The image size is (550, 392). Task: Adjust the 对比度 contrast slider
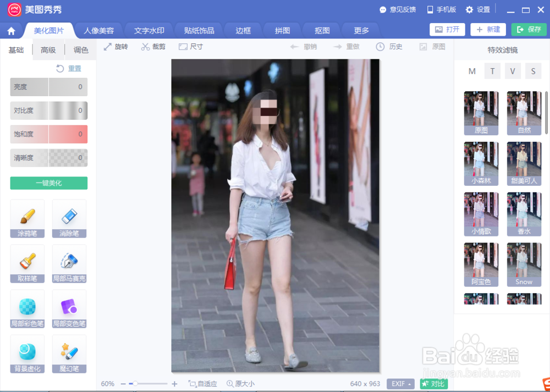[x=49, y=111]
